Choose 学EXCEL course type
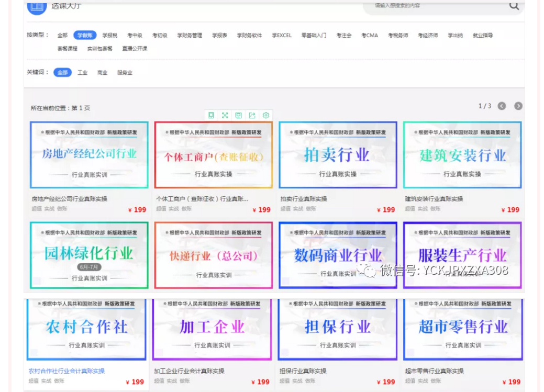The image size is (544, 392). point(282,36)
